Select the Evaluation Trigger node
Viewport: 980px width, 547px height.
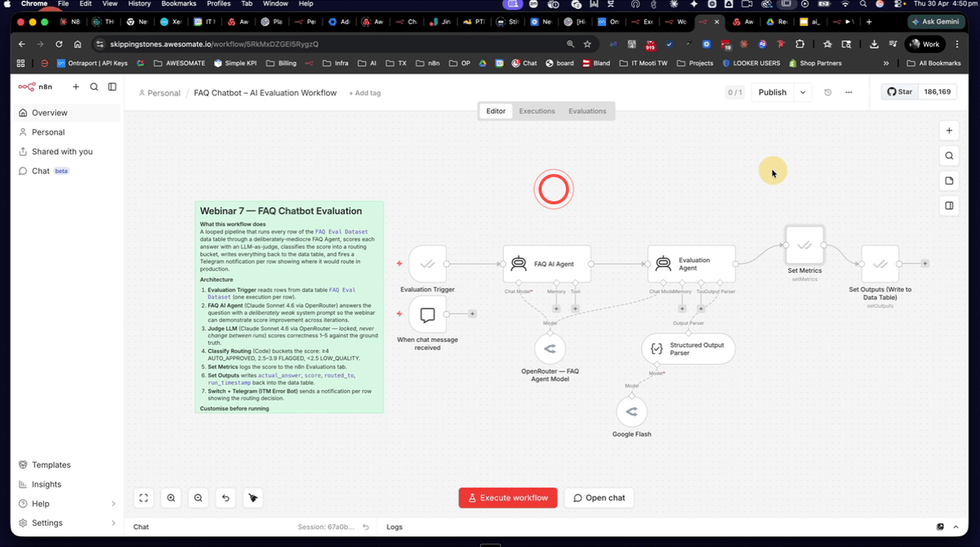tap(427, 264)
